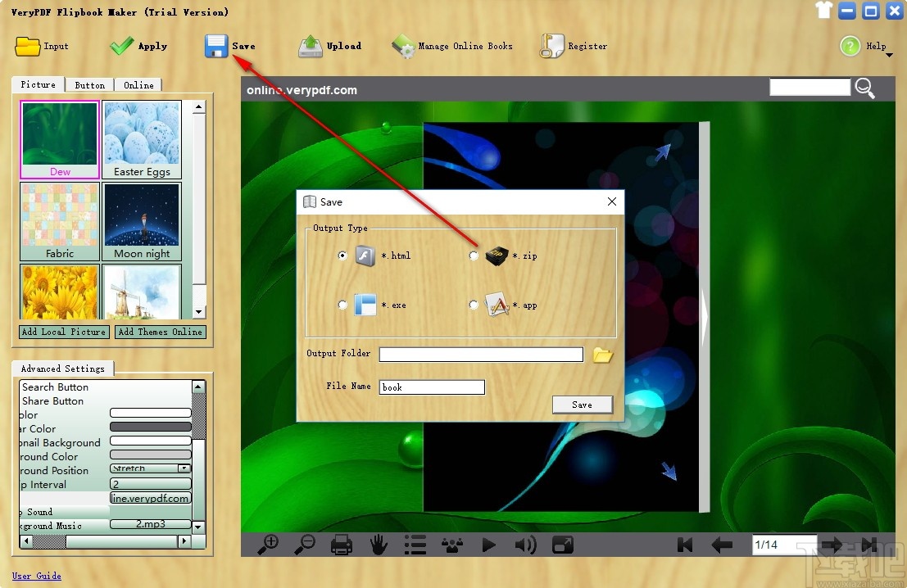Select the *.app output option
The image size is (907, 588).
(x=473, y=305)
